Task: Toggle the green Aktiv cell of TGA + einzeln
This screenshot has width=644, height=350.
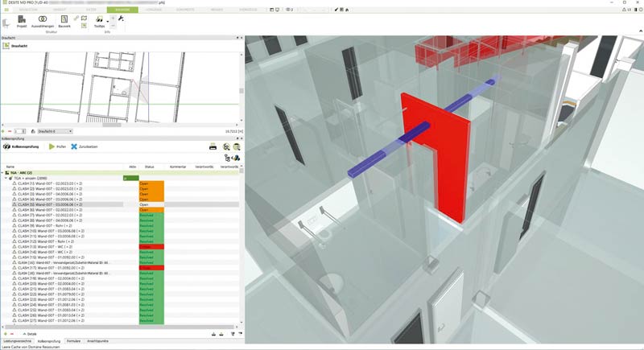Action: 130,178
